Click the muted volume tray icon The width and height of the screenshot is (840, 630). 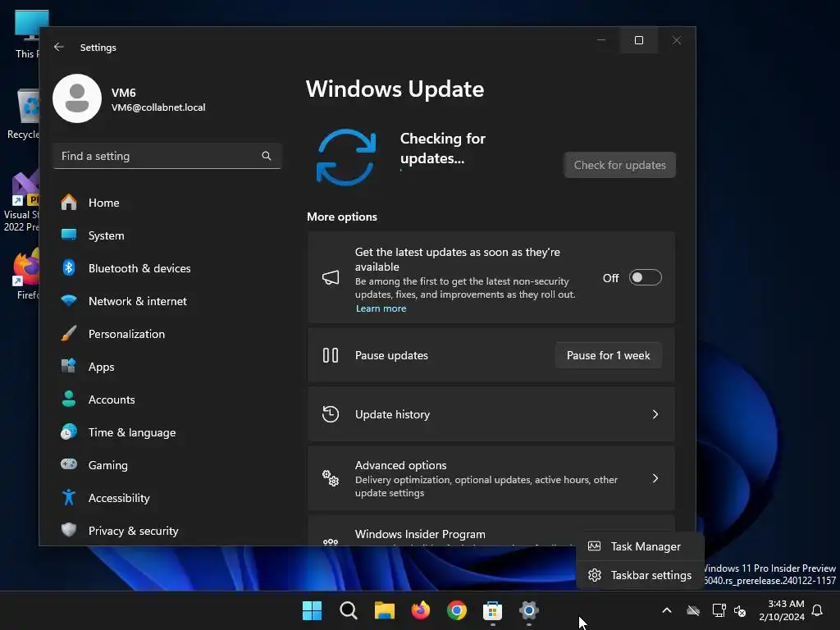(740, 610)
